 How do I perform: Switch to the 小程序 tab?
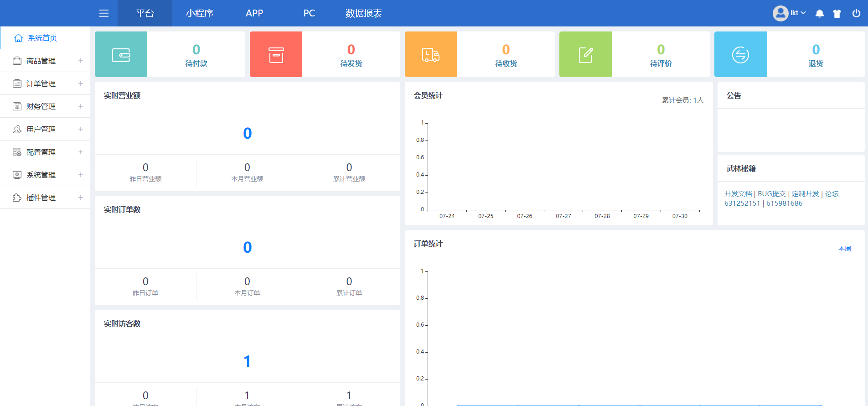click(x=200, y=13)
